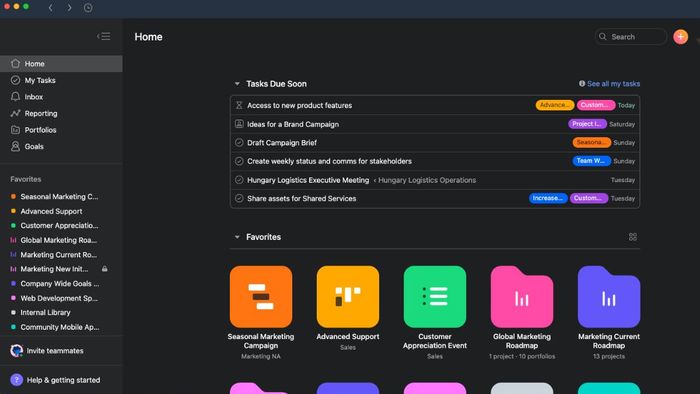Click the blue Increase... tag
Viewport: 700px width, 394px height.
(x=548, y=198)
